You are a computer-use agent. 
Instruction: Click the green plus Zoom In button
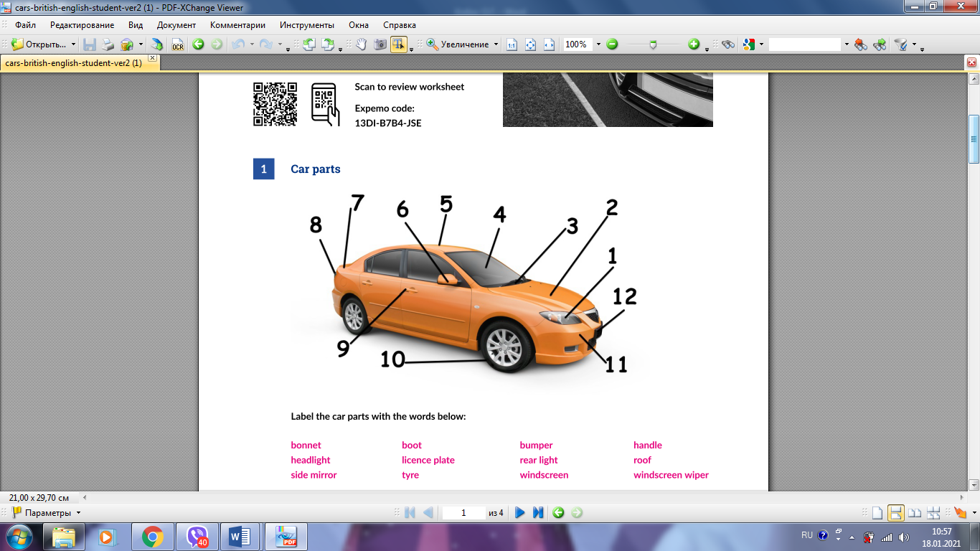pyautogui.click(x=694, y=44)
